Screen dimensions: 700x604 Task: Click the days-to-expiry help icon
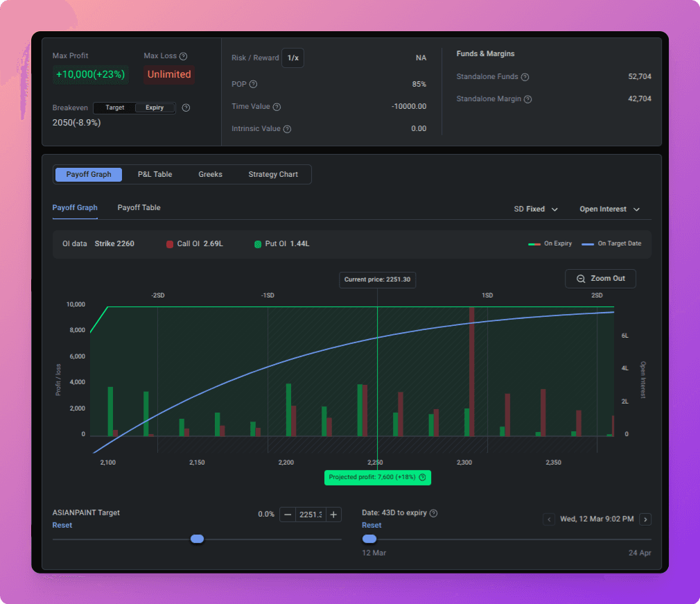coord(433,513)
